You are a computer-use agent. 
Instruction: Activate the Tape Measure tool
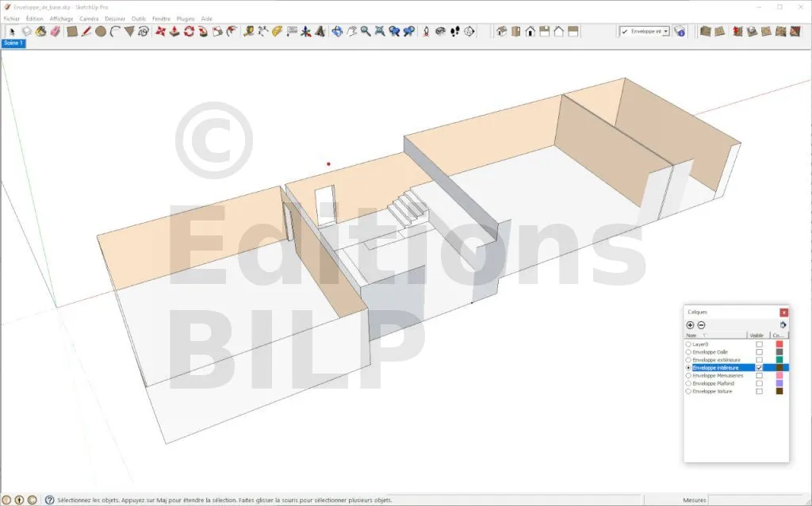click(249, 32)
